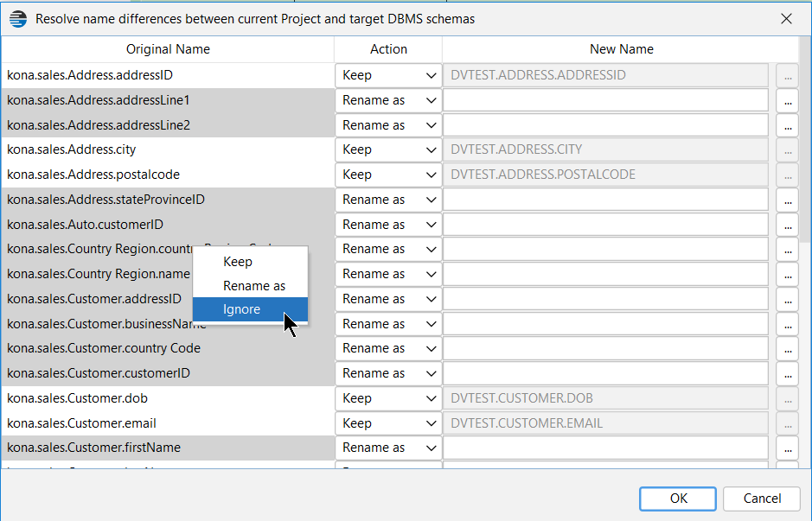Open Action dropdown for Customer.country Code row
812x521 pixels.
point(388,349)
